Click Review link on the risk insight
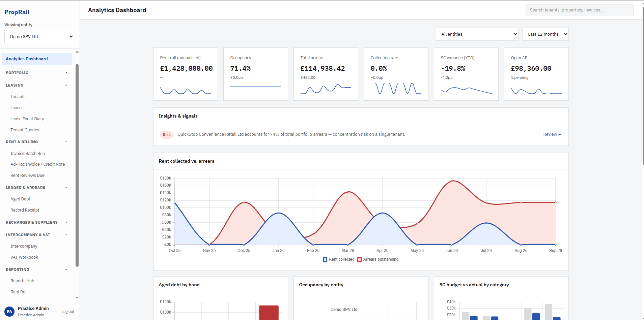644x320 pixels. [x=552, y=134]
